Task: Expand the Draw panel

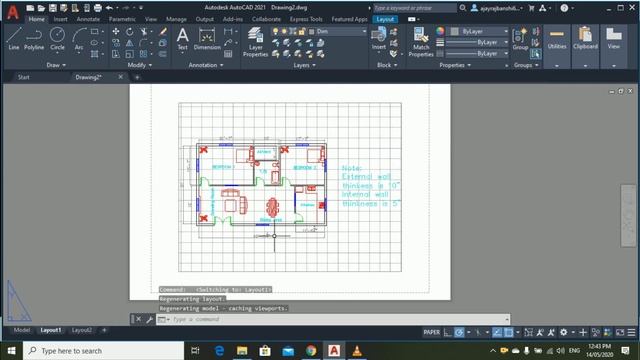Action: (56, 65)
